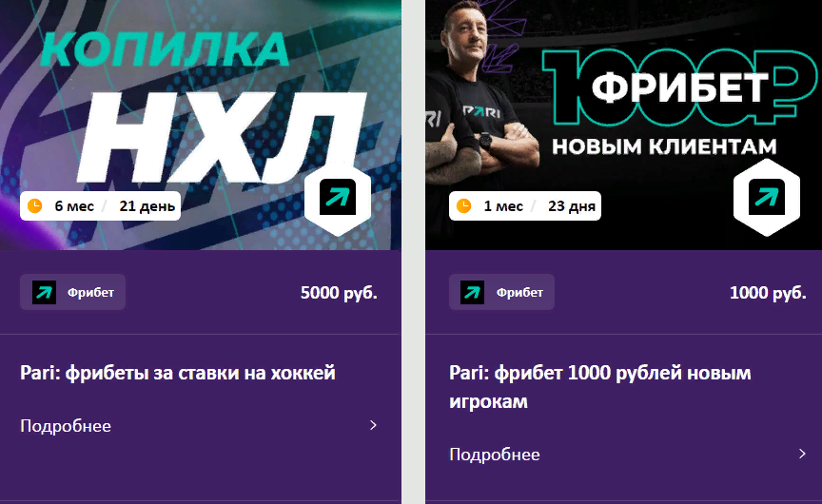Viewport: 822px width, 504px height.
Task: Click the title Pari: фрибеты за ставки на хоккей
Action: tap(178, 373)
